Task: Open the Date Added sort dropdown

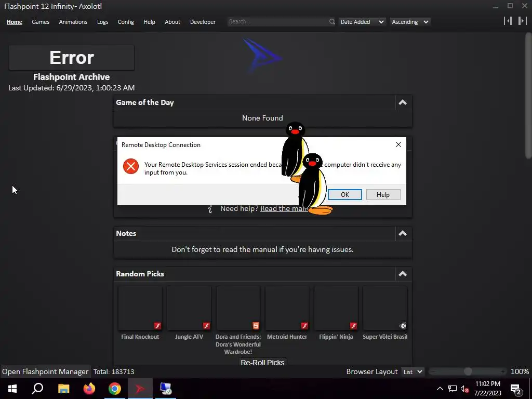Action: 362,22
